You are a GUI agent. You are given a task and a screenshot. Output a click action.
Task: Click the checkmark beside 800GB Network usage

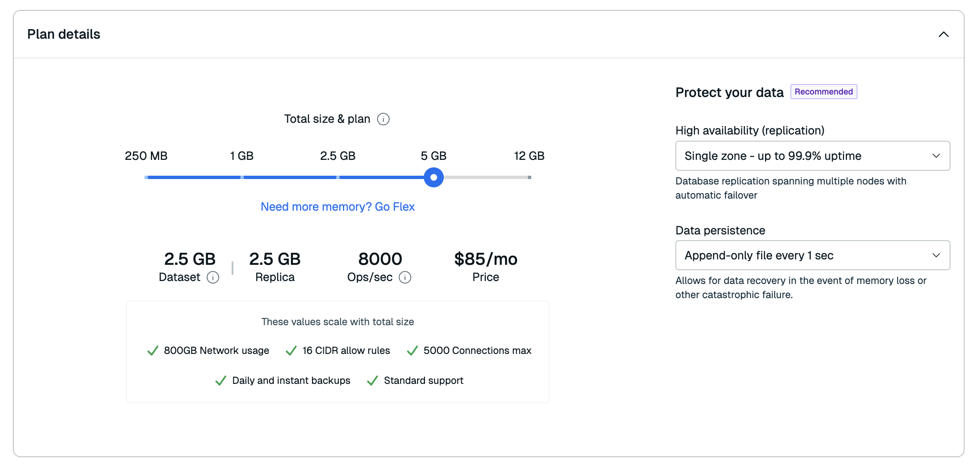(x=153, y=351)
